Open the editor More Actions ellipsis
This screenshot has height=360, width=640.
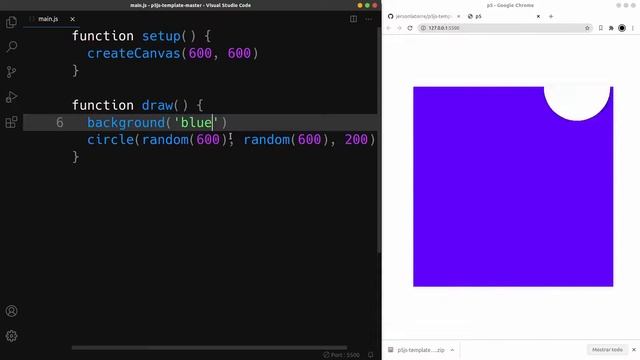[369, 19]
